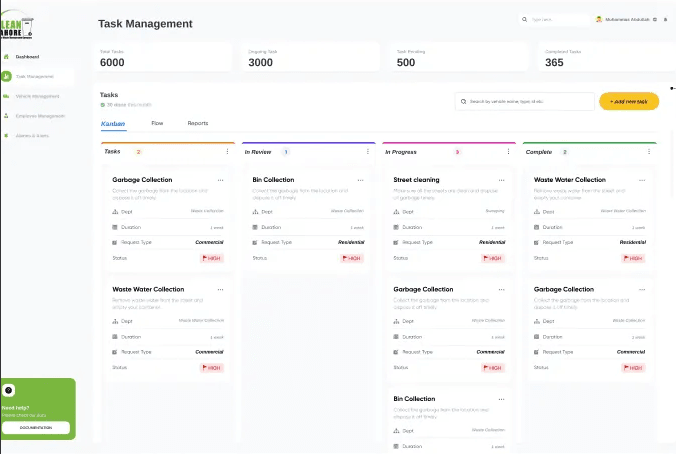This screenshot has width=676, height=454.
Task: Click the Task Management sidebar icon
Action: pyautogui.click(x=8, y=76)
